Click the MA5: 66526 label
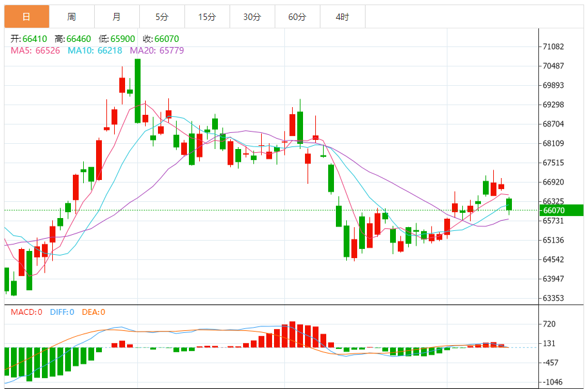This screenshot has height=389, width=588. [35, 51]
